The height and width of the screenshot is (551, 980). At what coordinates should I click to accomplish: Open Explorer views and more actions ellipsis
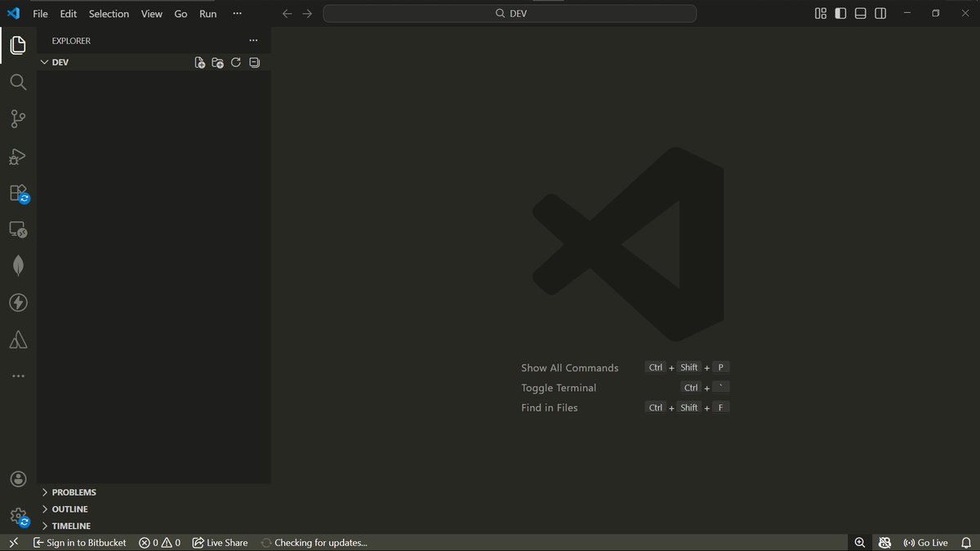coord(253,41)
